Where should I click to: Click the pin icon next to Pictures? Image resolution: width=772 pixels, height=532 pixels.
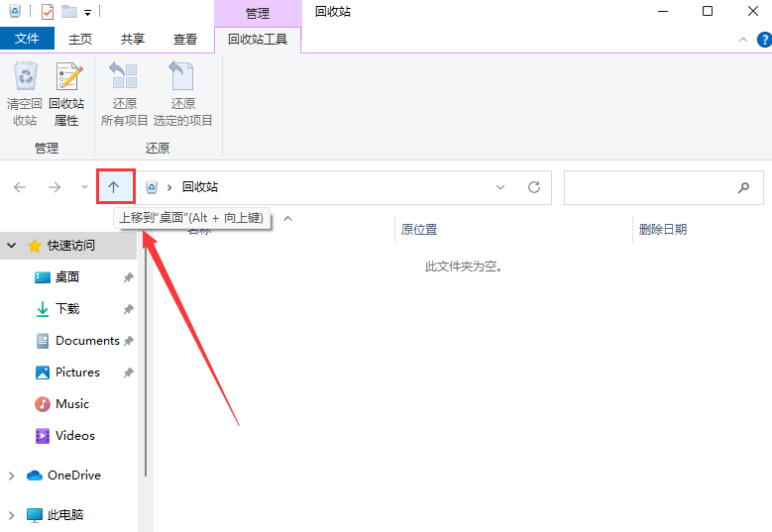(x=128, y=372)
